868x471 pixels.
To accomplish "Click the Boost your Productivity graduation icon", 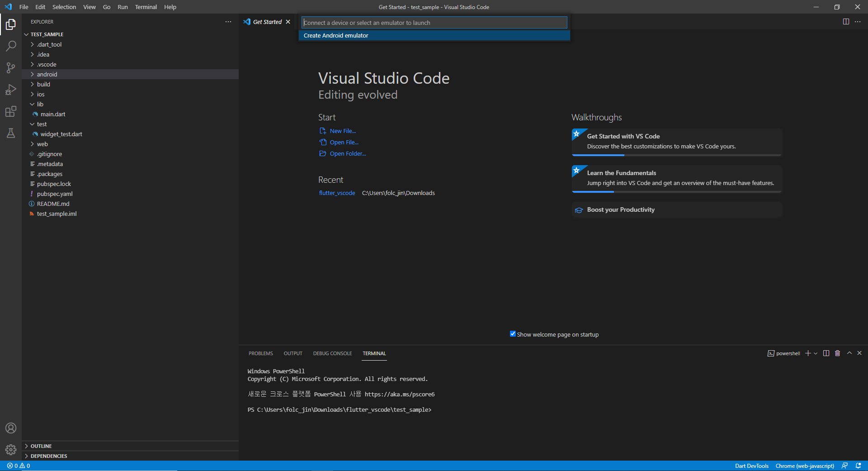I will (x=579, y=210).
